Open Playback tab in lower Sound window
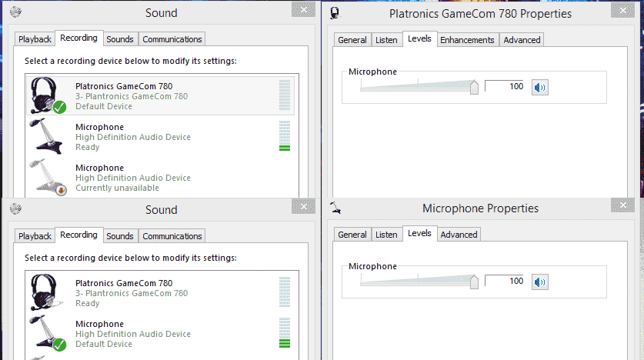This screenshot has width=644, height=360. click(35, 236)
